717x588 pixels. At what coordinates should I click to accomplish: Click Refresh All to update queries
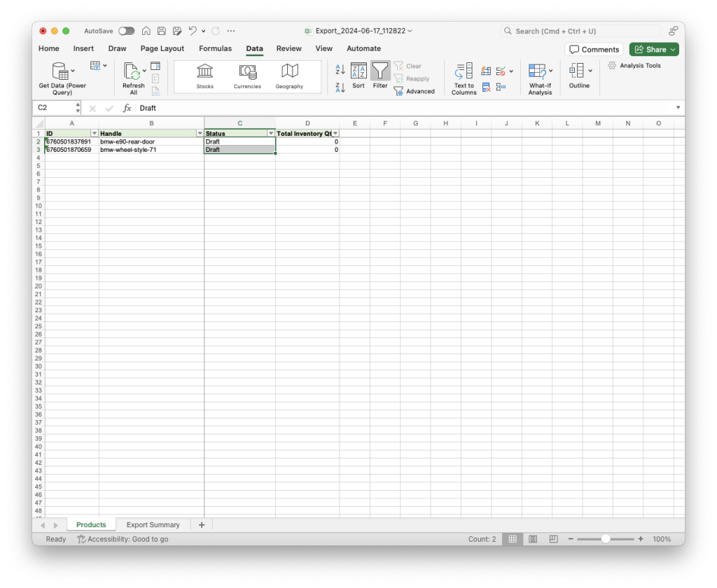coord(133,76)
